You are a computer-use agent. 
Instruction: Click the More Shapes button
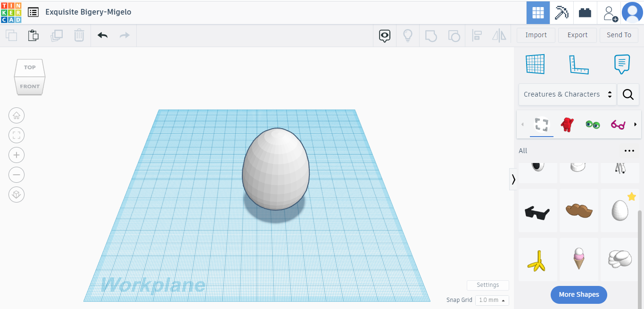pos(578,294)
